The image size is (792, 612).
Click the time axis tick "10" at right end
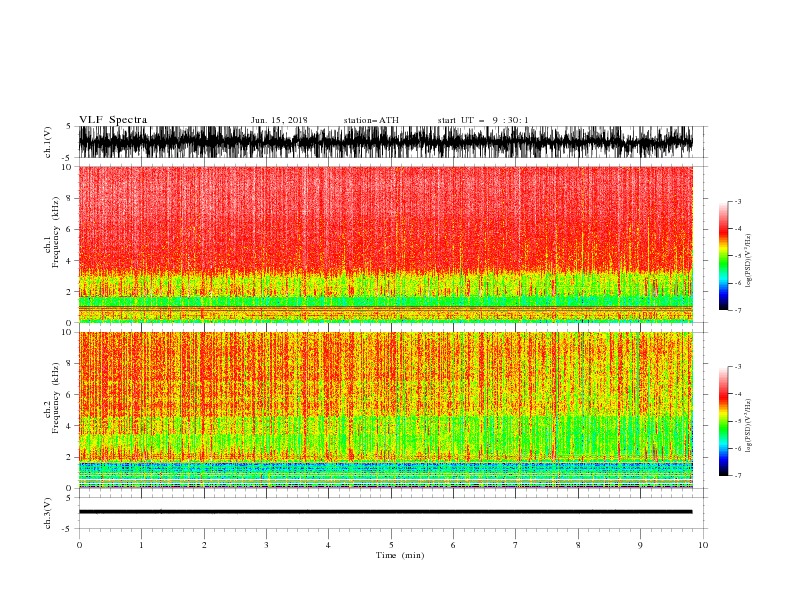point(703,545)
